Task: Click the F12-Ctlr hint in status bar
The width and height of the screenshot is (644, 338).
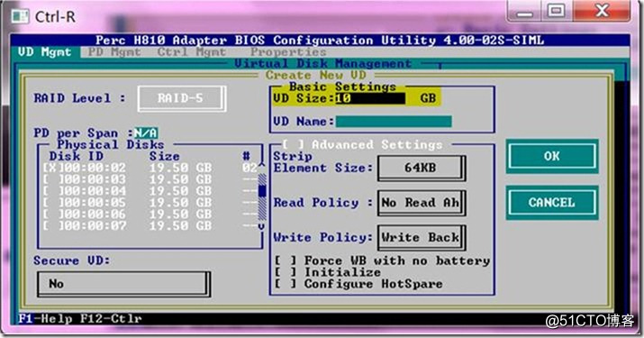Action: pos(111,319)
